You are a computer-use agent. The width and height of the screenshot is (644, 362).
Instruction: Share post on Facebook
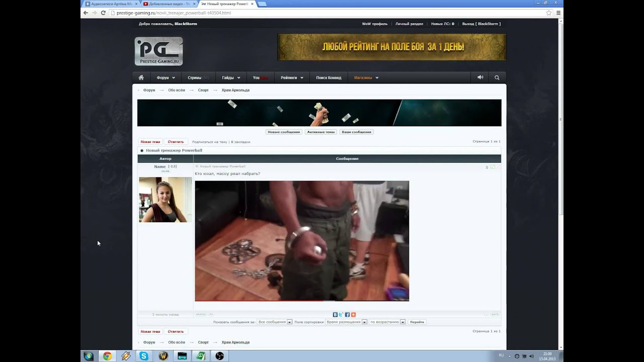[x=347, y=314]
